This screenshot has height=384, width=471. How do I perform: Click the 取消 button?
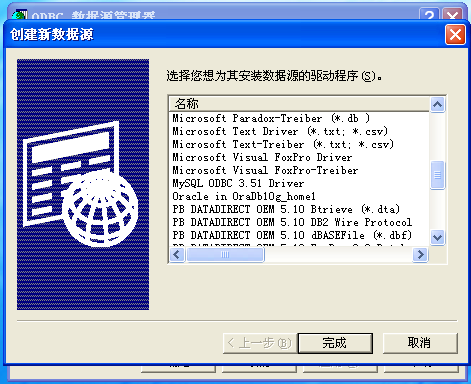[x=420, y=343]
